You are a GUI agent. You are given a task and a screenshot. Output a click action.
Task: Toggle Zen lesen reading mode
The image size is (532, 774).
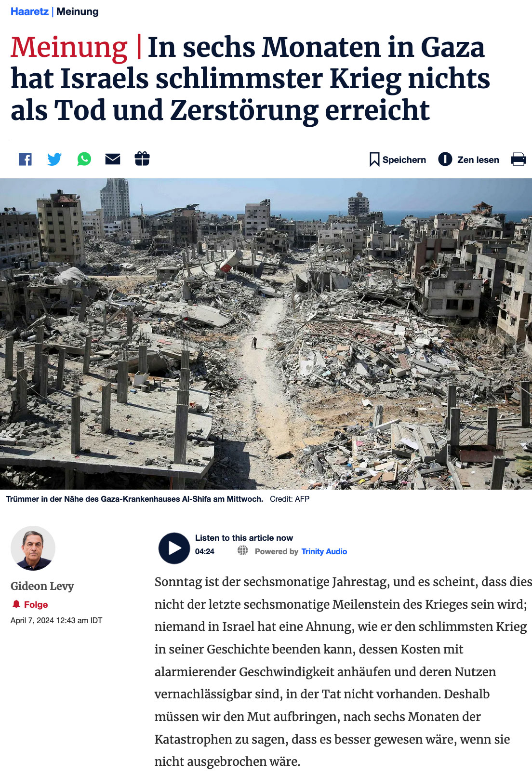point(468,160)
